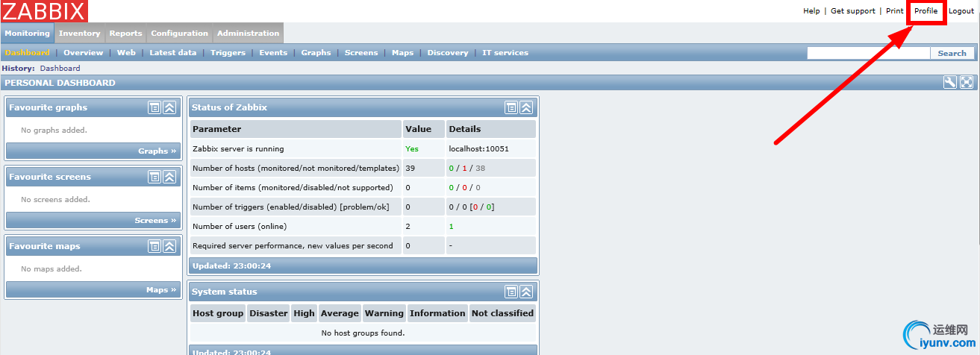Open the Reports tab

pos(125,34)
